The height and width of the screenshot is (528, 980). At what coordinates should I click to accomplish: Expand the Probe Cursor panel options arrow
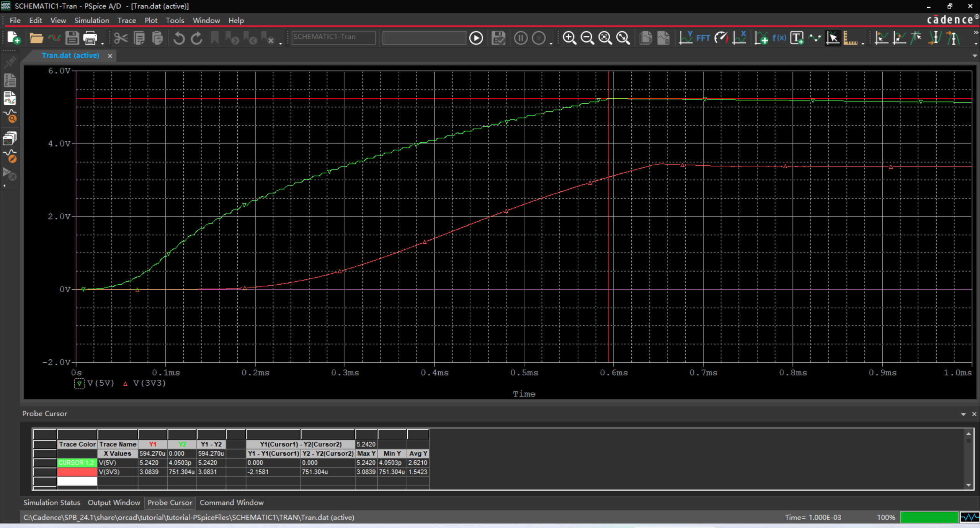coord(963,414)
